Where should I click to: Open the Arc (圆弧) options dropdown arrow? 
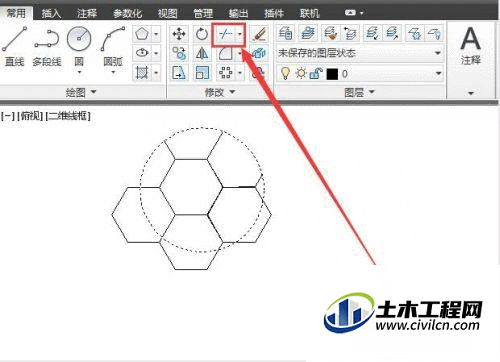pos(113,72)
